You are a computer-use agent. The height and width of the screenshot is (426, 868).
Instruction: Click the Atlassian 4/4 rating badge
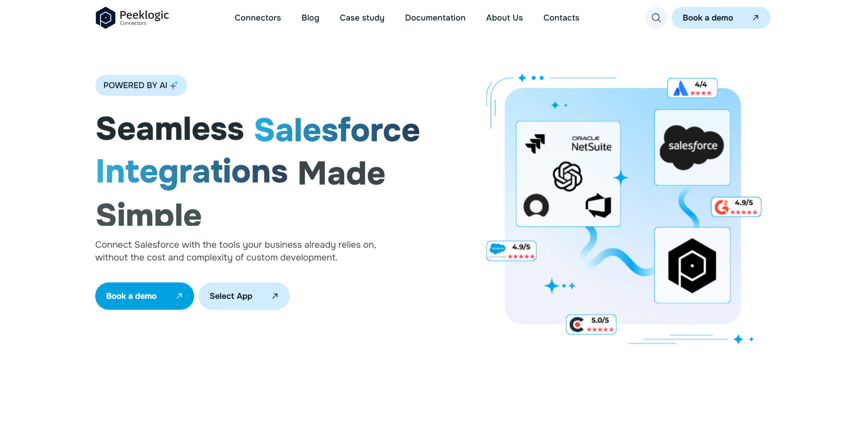[692, 88]
